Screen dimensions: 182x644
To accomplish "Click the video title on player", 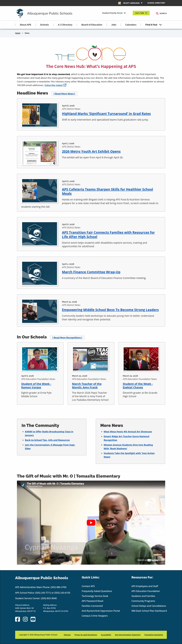I will point(55,484).
